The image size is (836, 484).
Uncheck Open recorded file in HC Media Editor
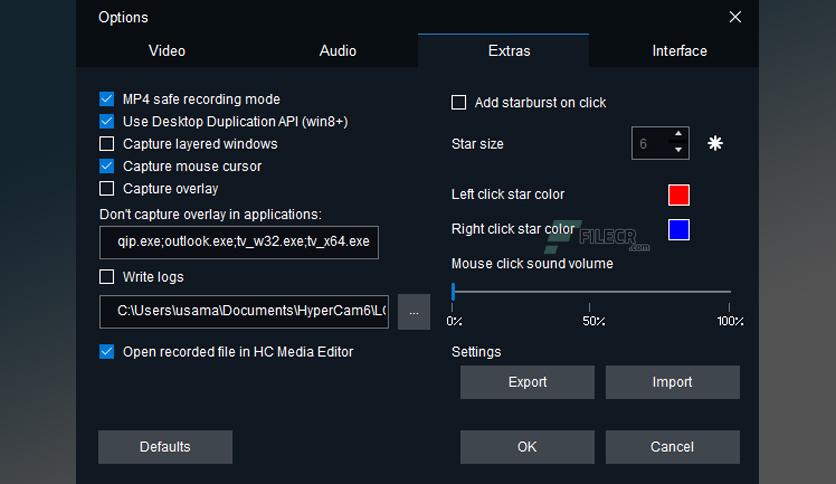click(107, 352)
